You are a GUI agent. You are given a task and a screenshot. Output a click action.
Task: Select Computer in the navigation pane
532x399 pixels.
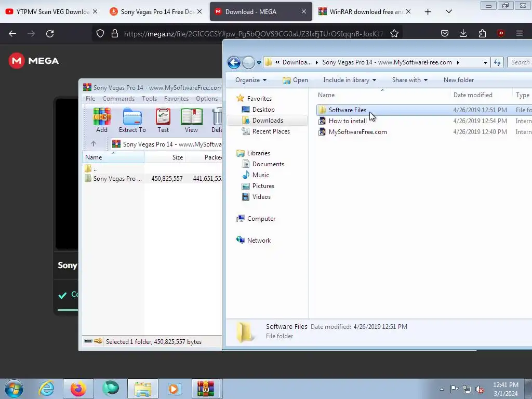point(261,219)
